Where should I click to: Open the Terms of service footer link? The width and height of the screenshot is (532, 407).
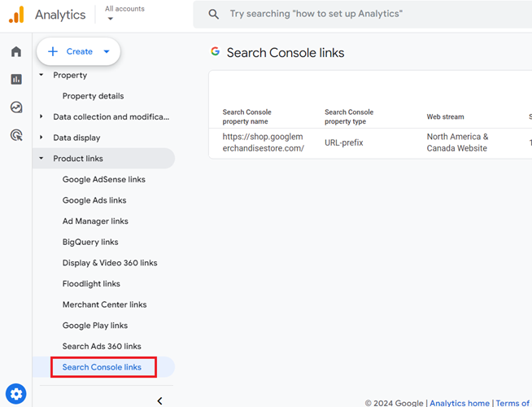pos(513,403)
